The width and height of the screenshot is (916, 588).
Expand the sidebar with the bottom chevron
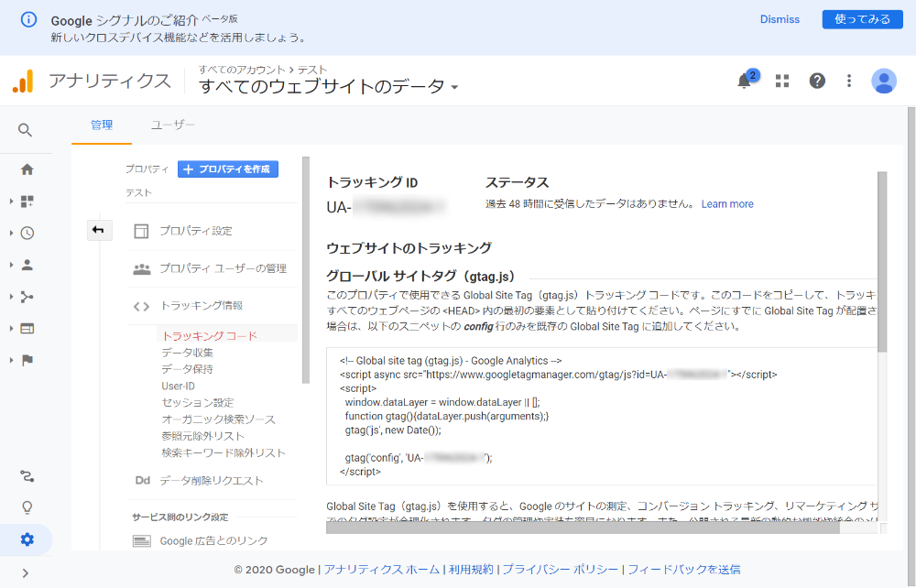[x=25, y=572]
